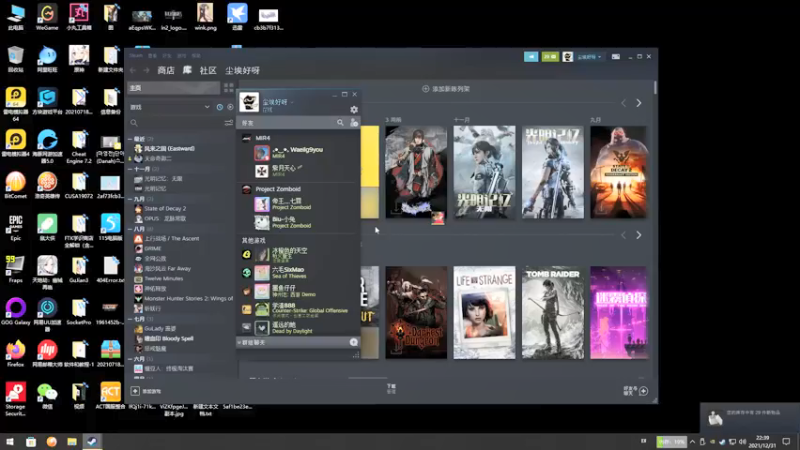The image size is (800, 450).
Task: Click the collections grid view icon
Action: [229, 88]
